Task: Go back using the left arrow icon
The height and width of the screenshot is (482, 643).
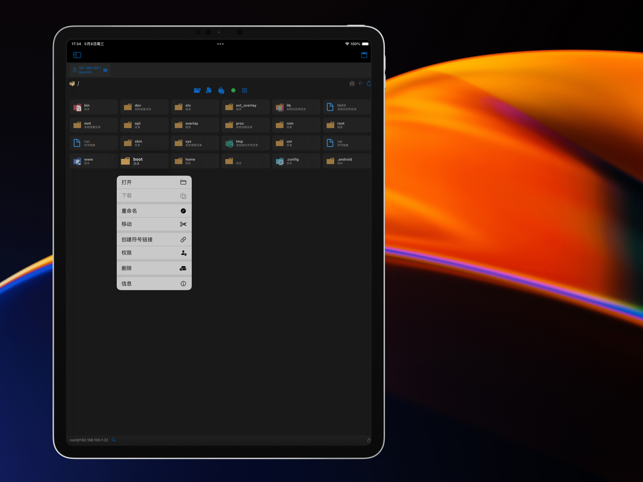Action: pos(361,83)
